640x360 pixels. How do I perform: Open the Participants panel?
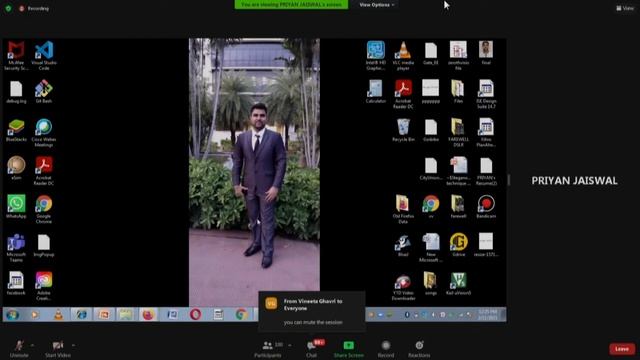tap(268, 349)
